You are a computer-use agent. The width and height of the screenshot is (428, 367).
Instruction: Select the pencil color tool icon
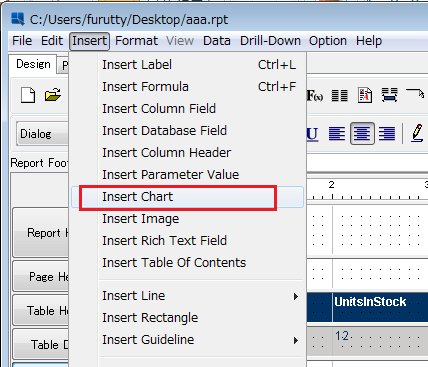pyautogui.click(x=417, y=133)
